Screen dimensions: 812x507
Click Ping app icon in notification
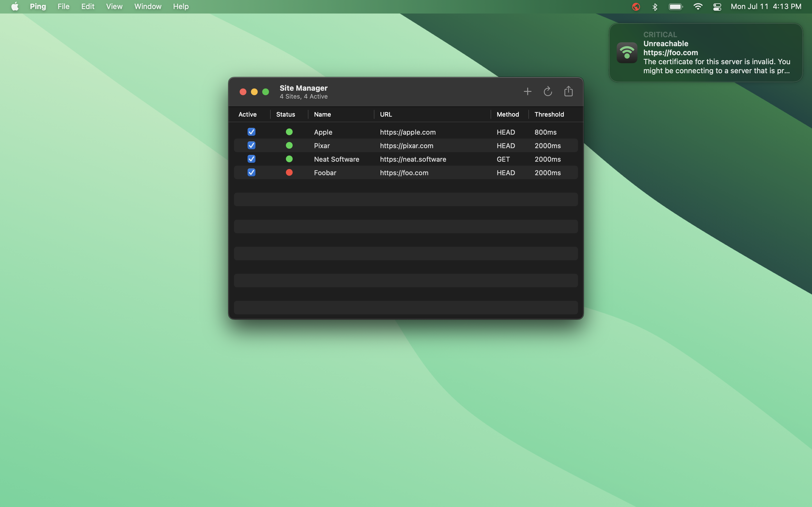626,53
